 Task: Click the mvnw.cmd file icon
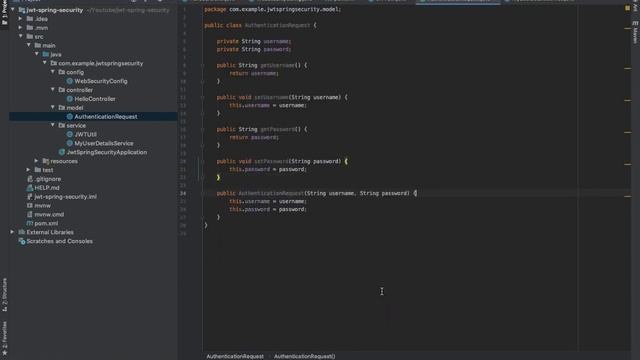30,214
